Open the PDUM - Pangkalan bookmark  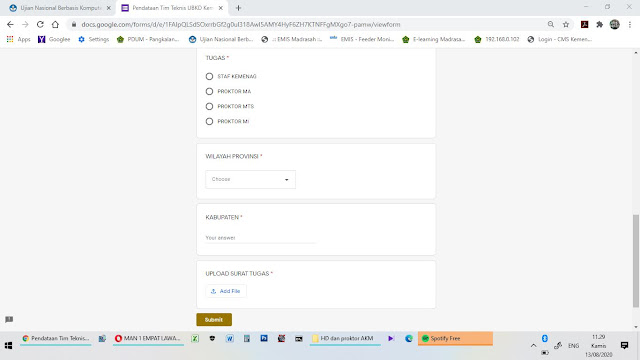point(148,39)
